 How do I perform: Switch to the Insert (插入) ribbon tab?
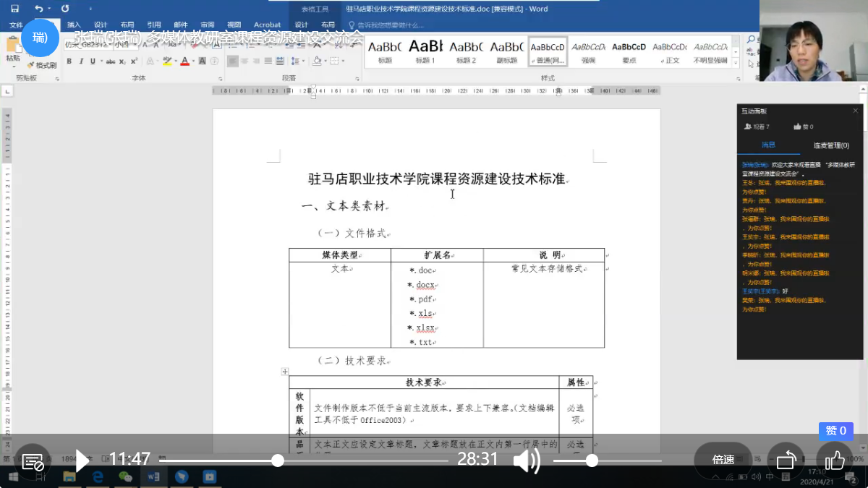click(74, 25)
